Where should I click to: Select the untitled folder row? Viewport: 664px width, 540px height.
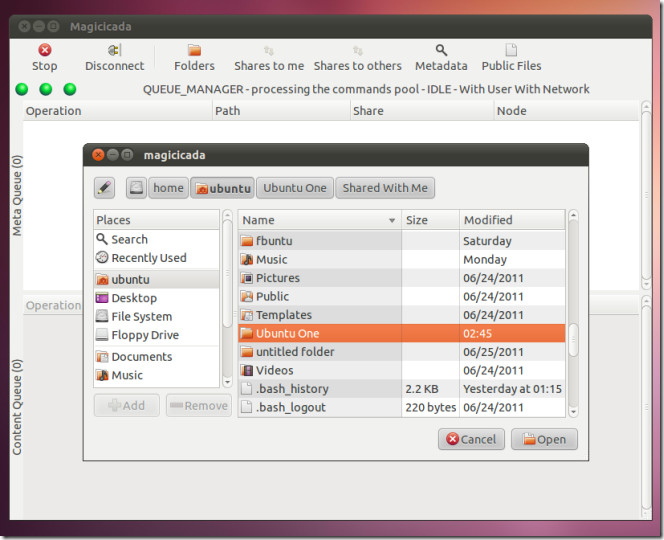[x=401, y=352]
